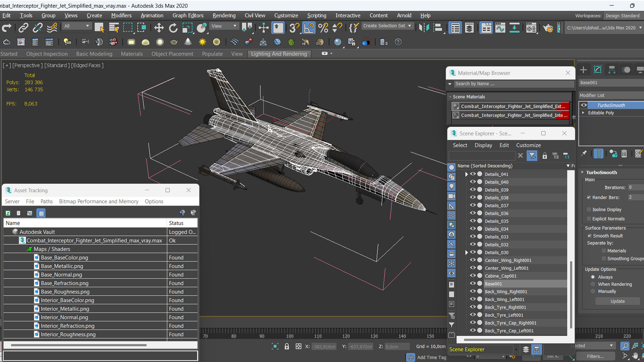Uncheck the Render Iters checkbox
This screenshot has width=644, height=362.
pyautogui.click(x=589, y=197)
